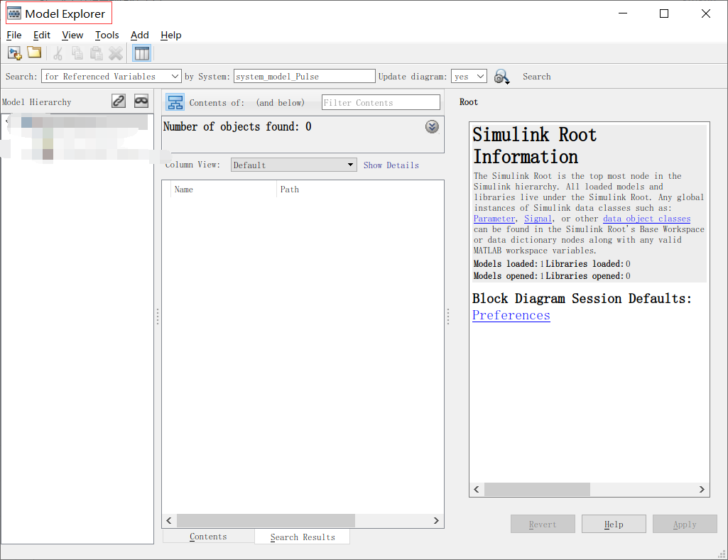The image size is (728, 560).
Task: Click the contents list scroll right arrow
Action: (436, 520)
